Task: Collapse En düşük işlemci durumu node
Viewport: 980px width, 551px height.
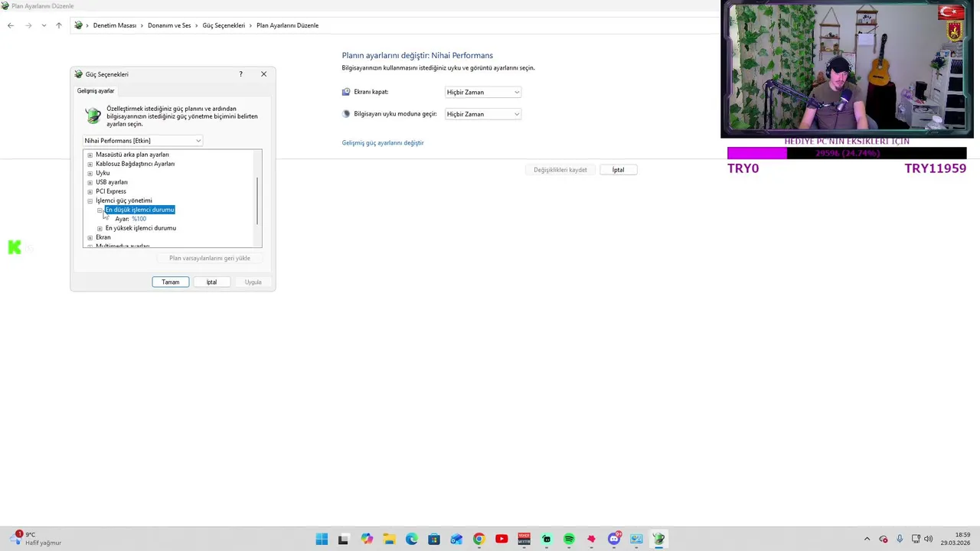Action: click(100, 210)
